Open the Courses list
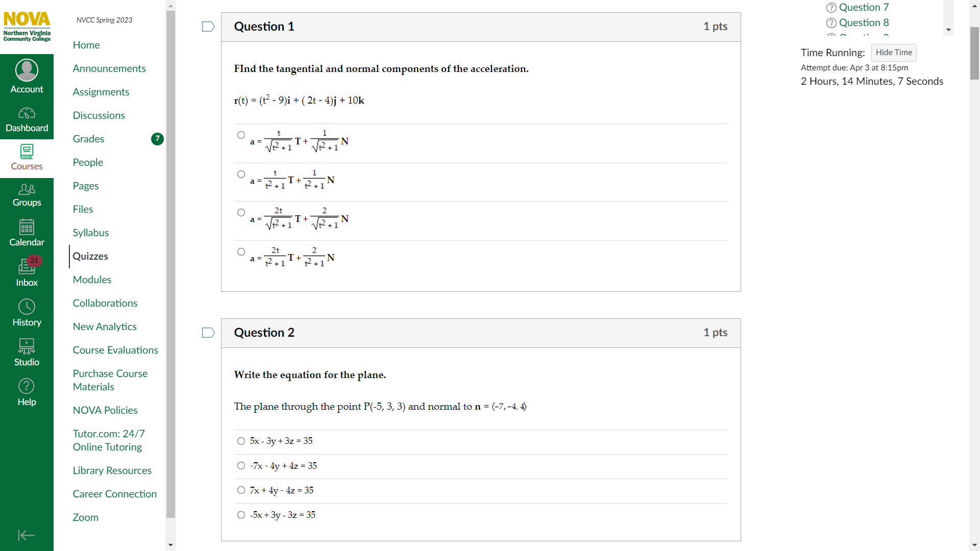Viewport: 980px width, 551px height. click(27, 157)
